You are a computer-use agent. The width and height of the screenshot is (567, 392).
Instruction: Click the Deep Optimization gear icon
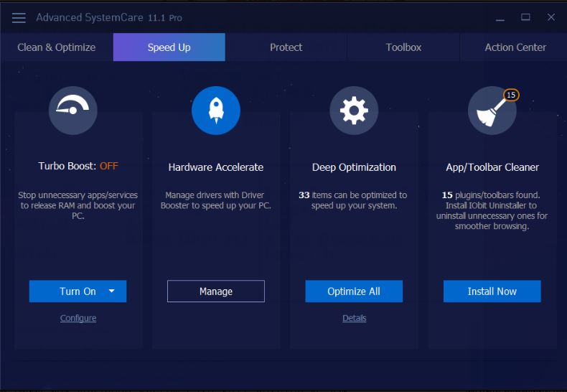click(354, 111)
